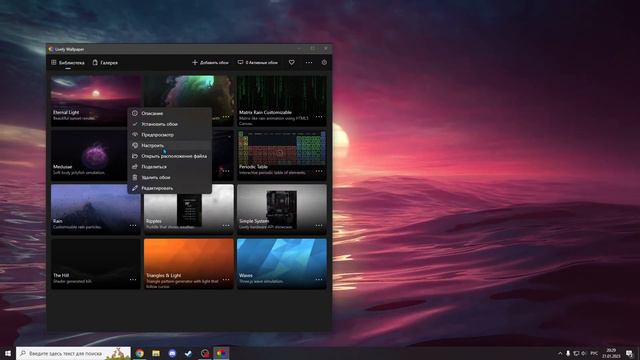Open the three-dots menu on Rain card

coord(133,225)
